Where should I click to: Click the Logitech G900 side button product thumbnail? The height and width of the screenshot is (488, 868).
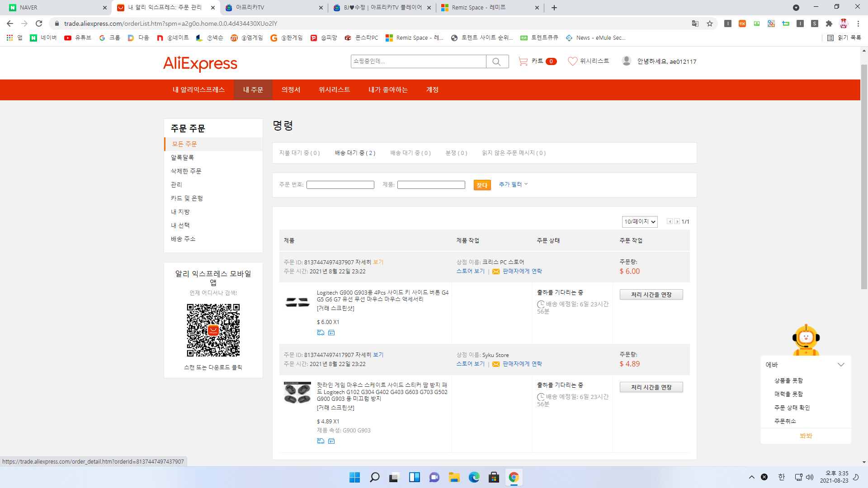coord(297,302)
